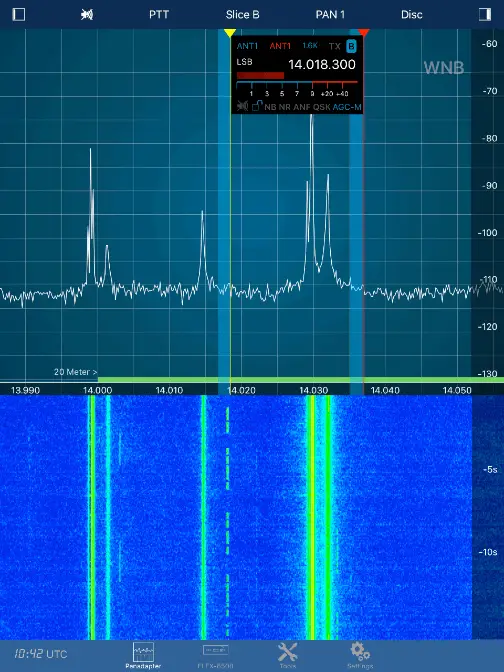Mute slice audio in the flag
The width and height of the screenshot is (504, 672).
coord(243,106)
